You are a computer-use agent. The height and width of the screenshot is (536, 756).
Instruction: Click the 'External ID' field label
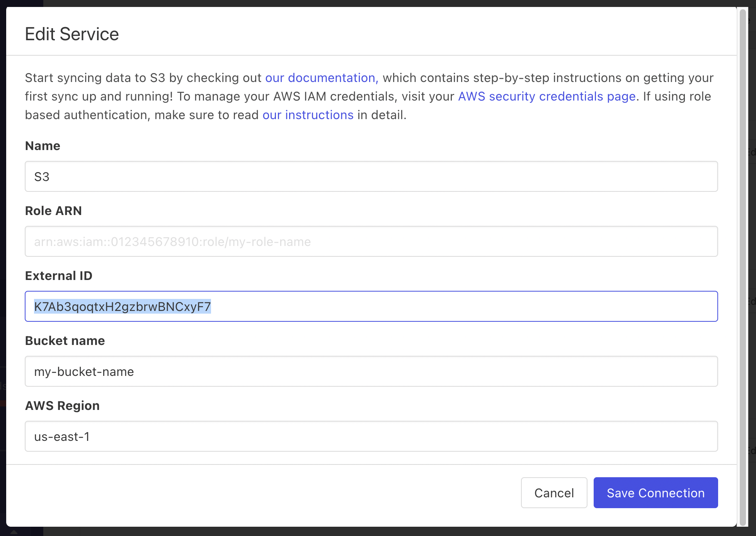[58, 276]
